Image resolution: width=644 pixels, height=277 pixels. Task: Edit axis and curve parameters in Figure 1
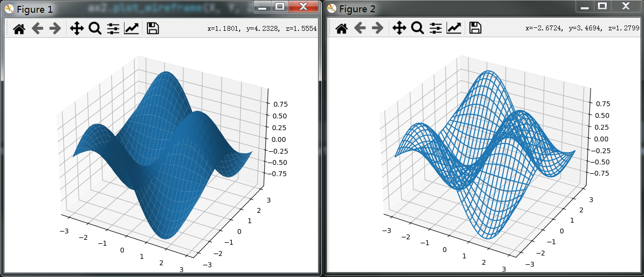coord(131,29)
